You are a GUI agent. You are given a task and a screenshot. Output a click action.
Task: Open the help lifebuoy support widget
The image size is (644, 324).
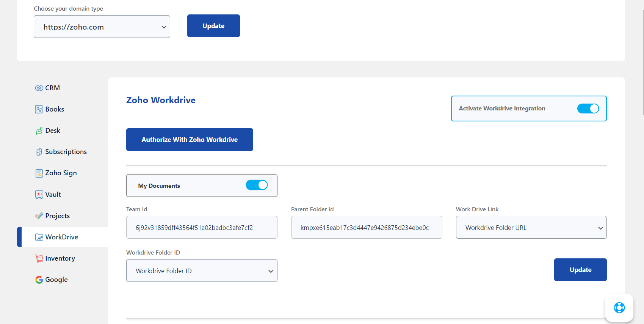619,307
